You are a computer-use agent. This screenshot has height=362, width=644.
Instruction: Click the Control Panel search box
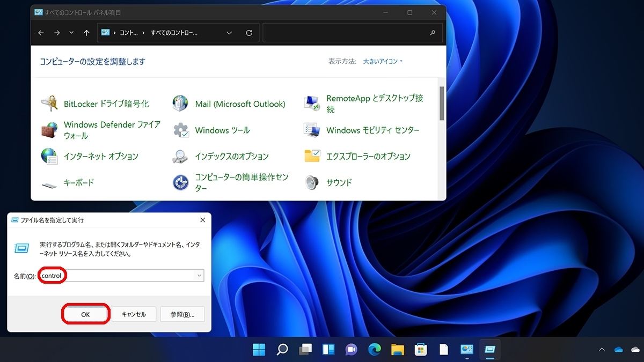352,33
